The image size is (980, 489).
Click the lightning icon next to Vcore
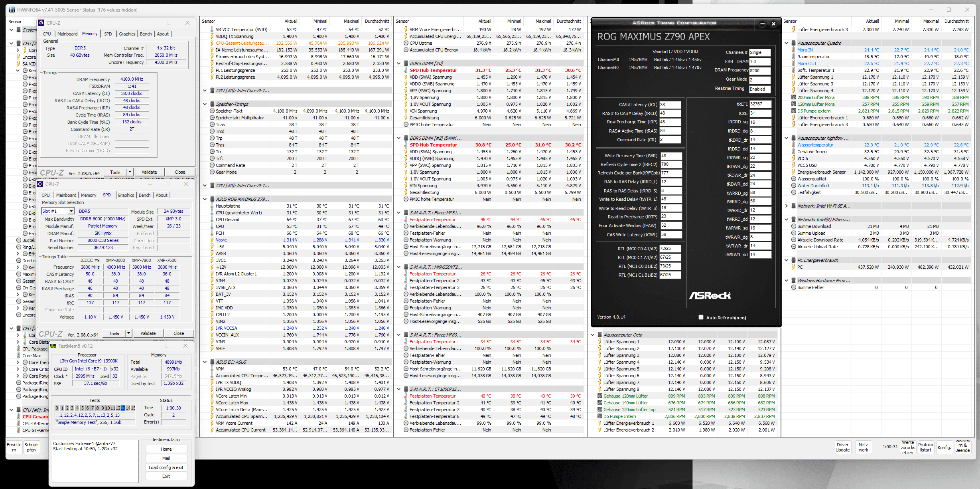click(212, 240)
